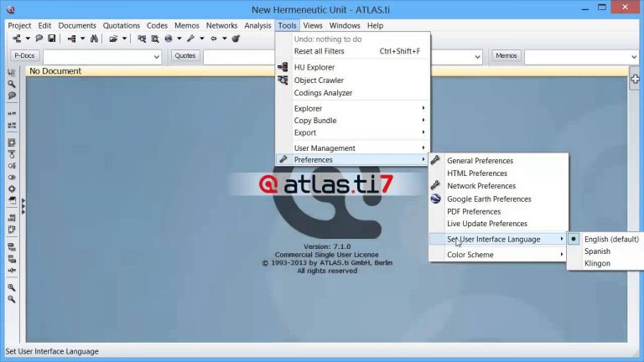Open the Views menu
Screen dimensions: 644x362
pos(313,25)
